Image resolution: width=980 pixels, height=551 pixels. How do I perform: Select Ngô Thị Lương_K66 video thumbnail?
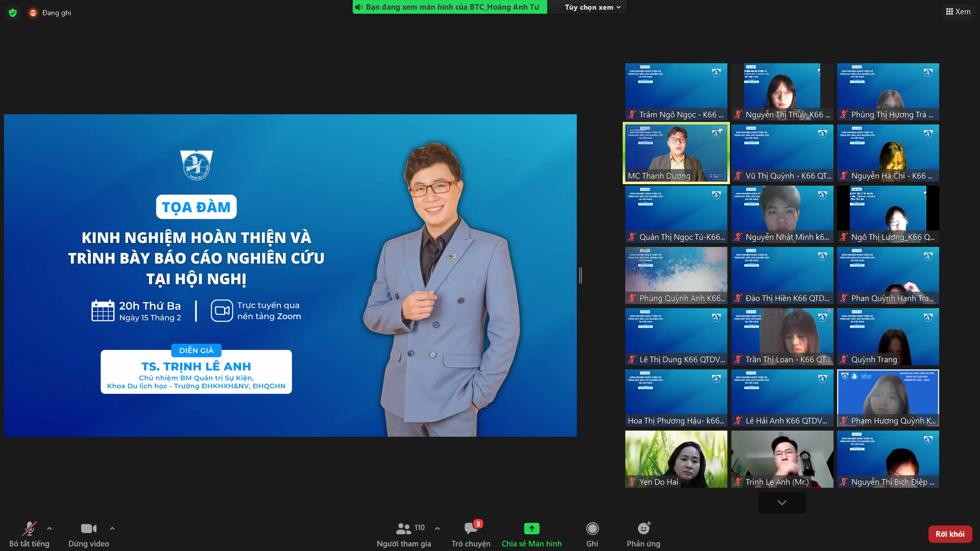click(x=888, y=214)
